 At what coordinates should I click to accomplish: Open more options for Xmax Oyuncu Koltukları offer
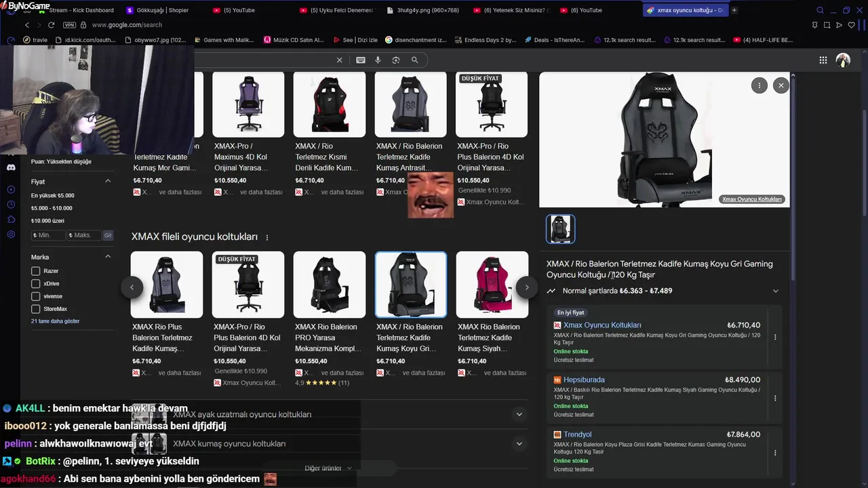click(775, 337)
